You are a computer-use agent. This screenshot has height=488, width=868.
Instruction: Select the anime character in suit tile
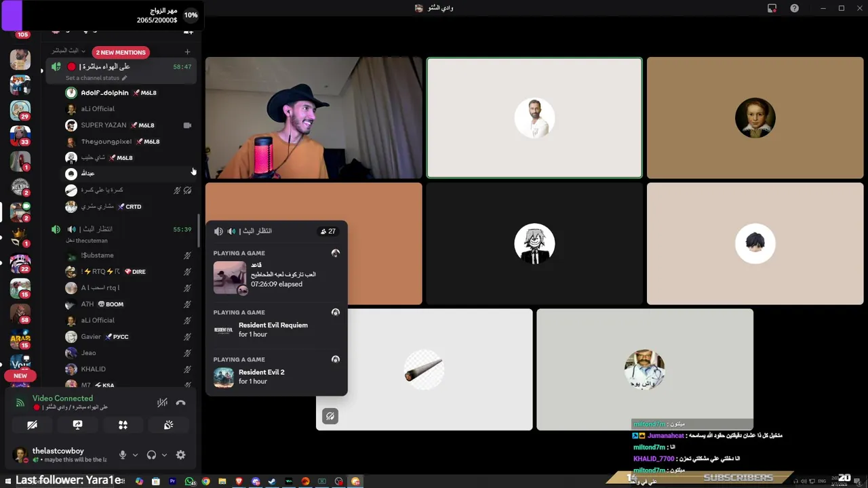[x=534, y=244]
